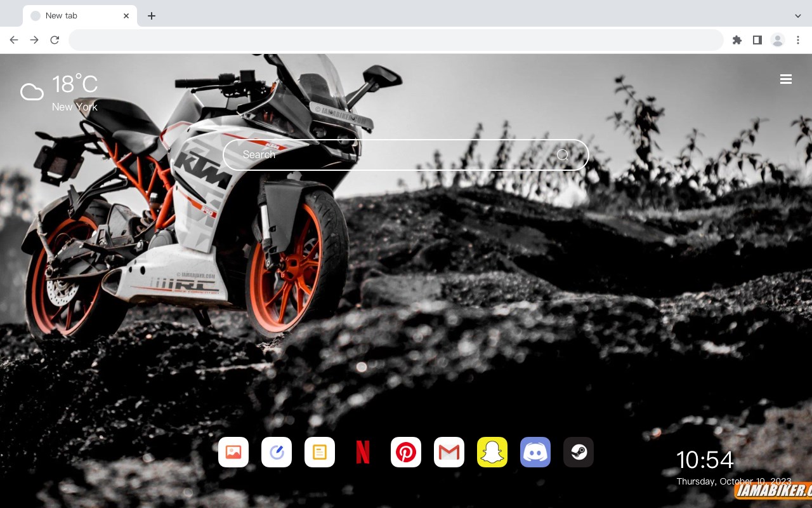Toggle the browser side panel
The height and width of the screenshot is (508, 812).
757,40
